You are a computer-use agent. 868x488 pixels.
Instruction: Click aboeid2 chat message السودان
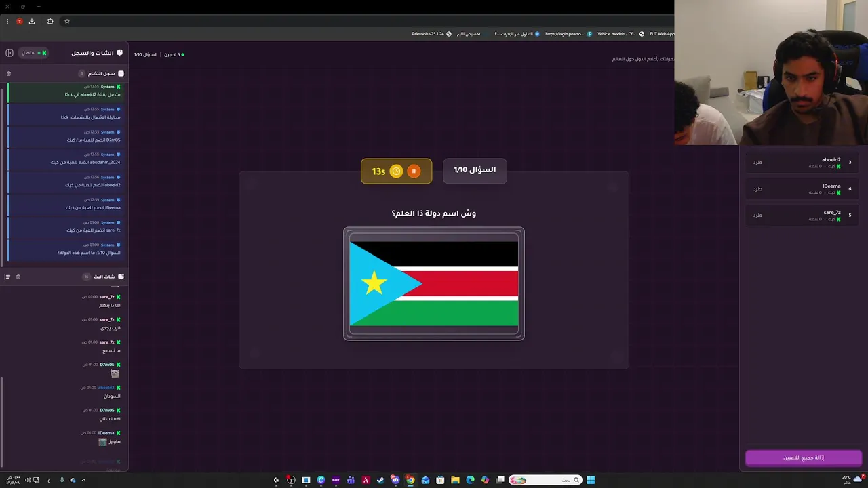[112, 396]
